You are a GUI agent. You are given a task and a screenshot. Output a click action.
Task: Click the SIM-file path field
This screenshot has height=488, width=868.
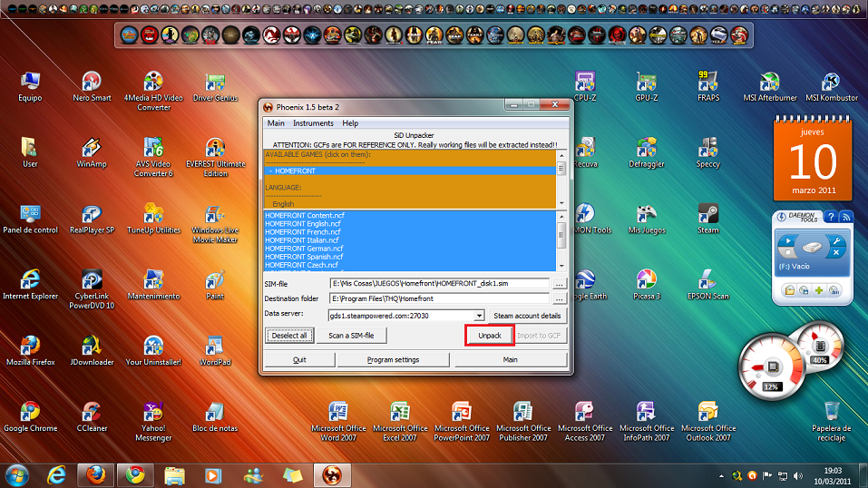[x=440, y=284]
